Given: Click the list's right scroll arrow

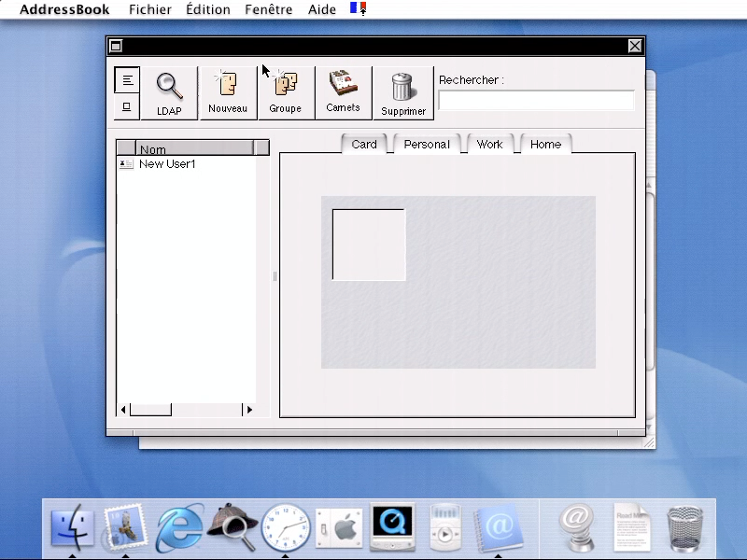Looking at the screenshot, I should click(x=249, y=410).
